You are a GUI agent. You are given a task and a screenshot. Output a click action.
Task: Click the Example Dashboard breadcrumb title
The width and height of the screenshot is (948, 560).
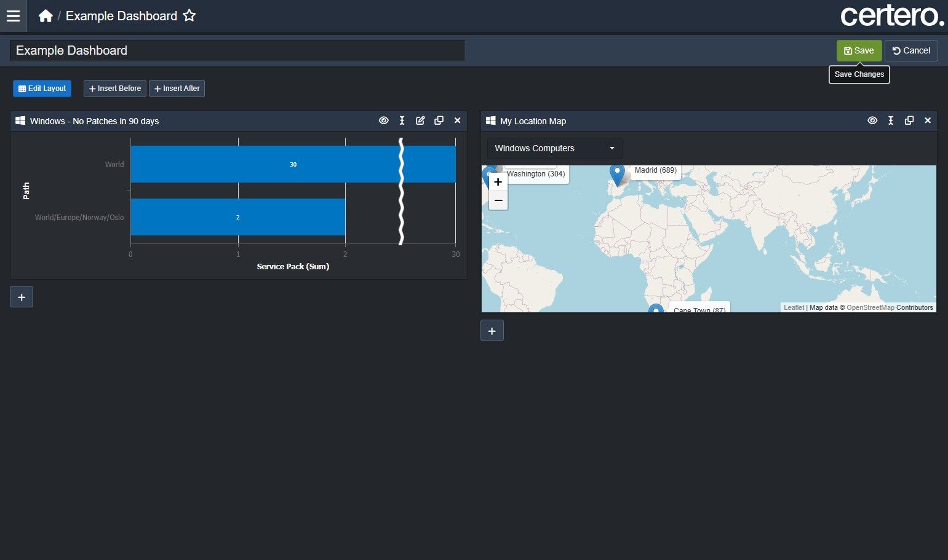coord(121,16)
